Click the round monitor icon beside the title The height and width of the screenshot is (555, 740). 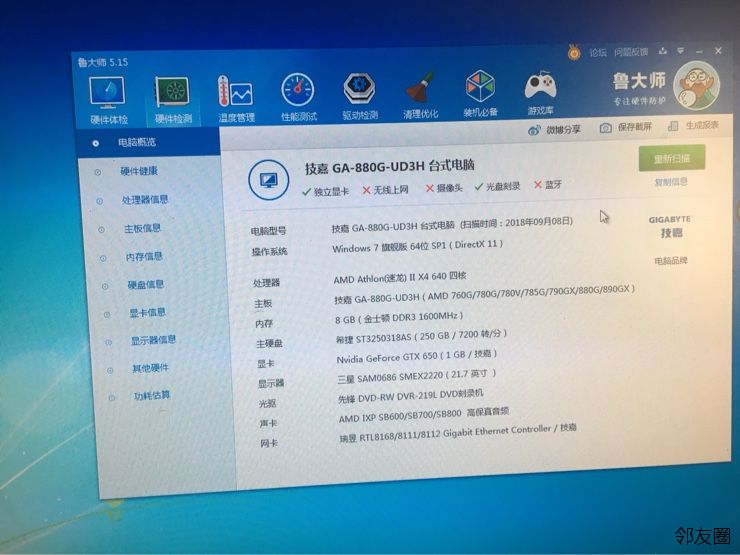point(269,180)
